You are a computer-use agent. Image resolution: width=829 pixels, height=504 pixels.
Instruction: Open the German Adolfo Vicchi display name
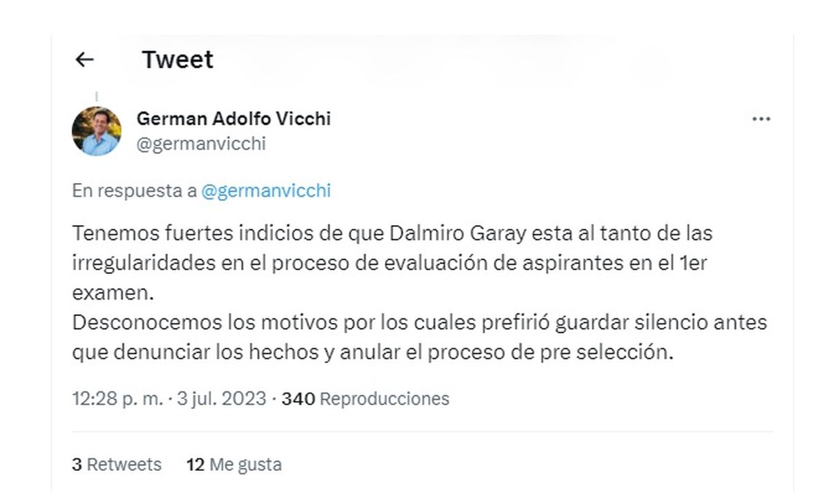(x=234, y=119)
